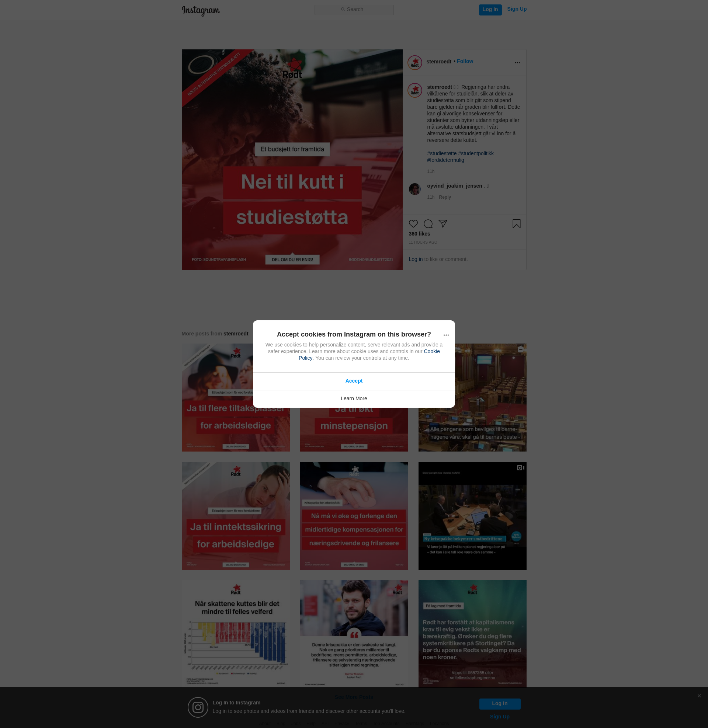
Task: Open the #studiestøtte hashtag
Action: click(x=441, y=153)
